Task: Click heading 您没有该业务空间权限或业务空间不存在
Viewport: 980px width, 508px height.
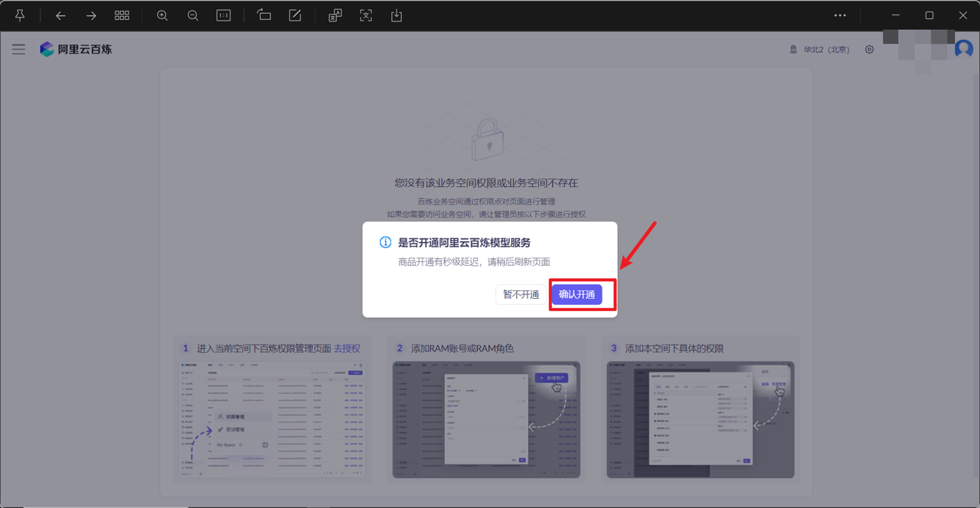Action: [x=486, y=183]
